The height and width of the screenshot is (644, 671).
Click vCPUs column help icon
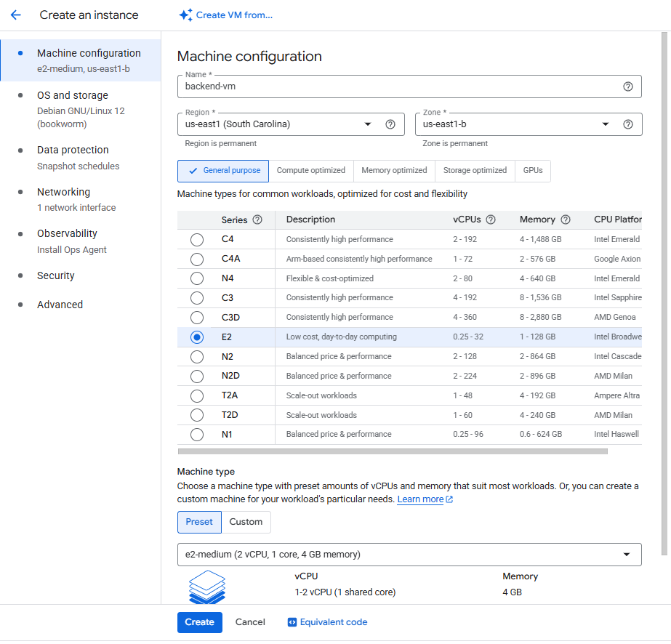pyautogui.click(x=491, y=220)
